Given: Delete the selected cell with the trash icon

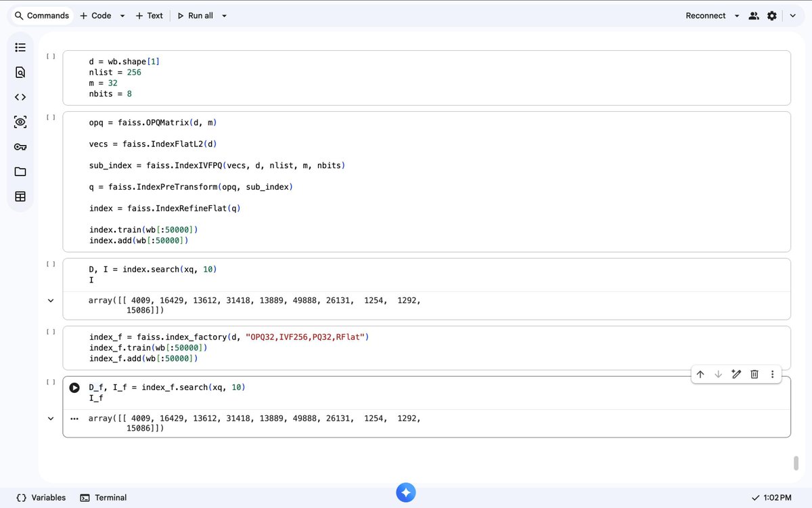Looking at the screenshot, I should (754, 374).
